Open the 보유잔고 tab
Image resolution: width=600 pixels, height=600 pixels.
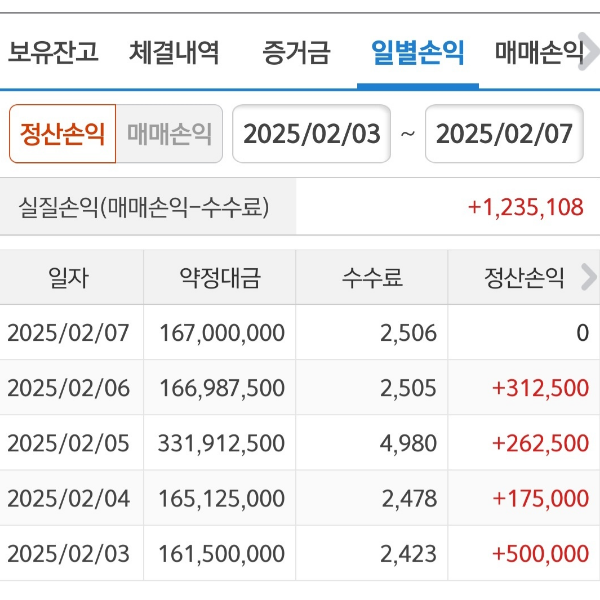point(54,52)
